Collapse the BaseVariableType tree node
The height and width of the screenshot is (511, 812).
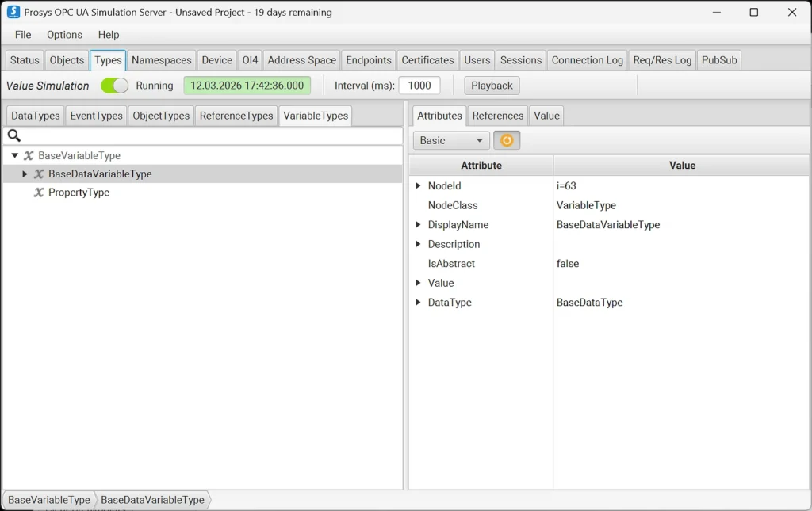click(x=15, y=156)
